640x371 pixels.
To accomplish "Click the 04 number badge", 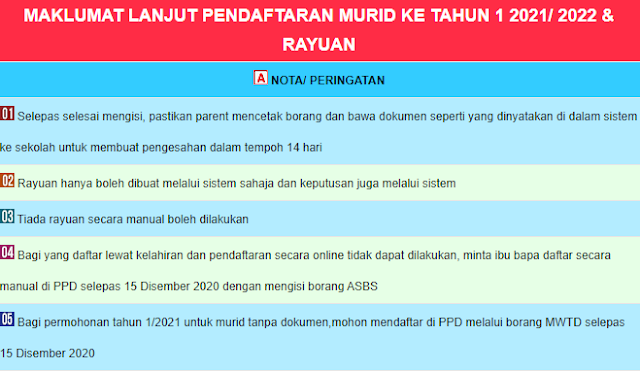I will tap(7, 252).
